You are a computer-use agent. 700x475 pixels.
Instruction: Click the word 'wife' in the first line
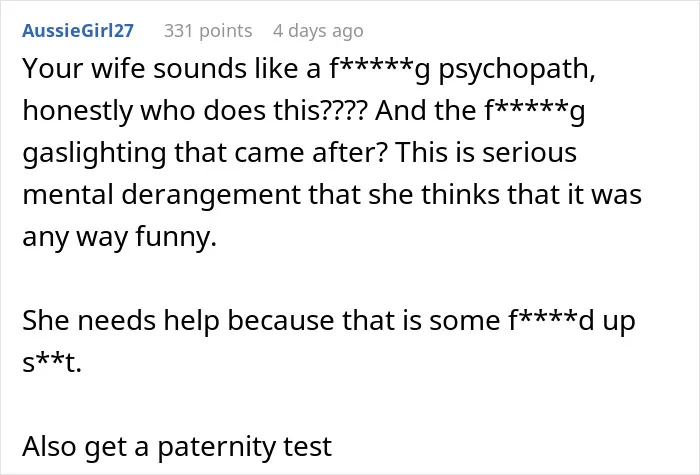[x=118, y=69]
